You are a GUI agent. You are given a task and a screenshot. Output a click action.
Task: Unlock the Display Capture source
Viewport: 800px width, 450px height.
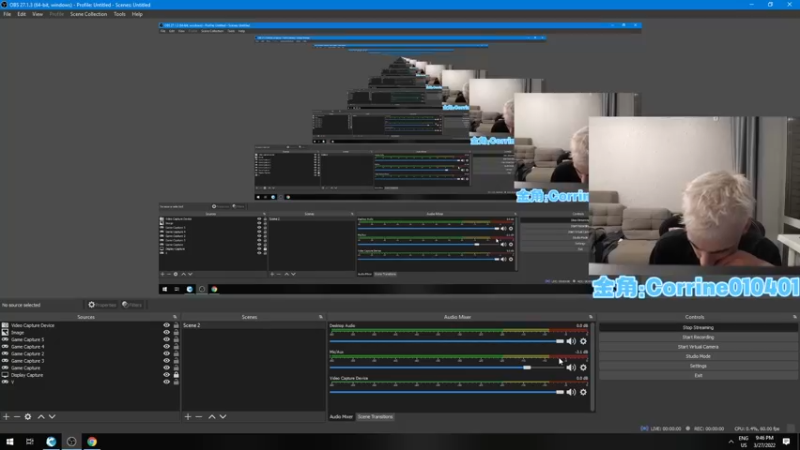[176, 375]
